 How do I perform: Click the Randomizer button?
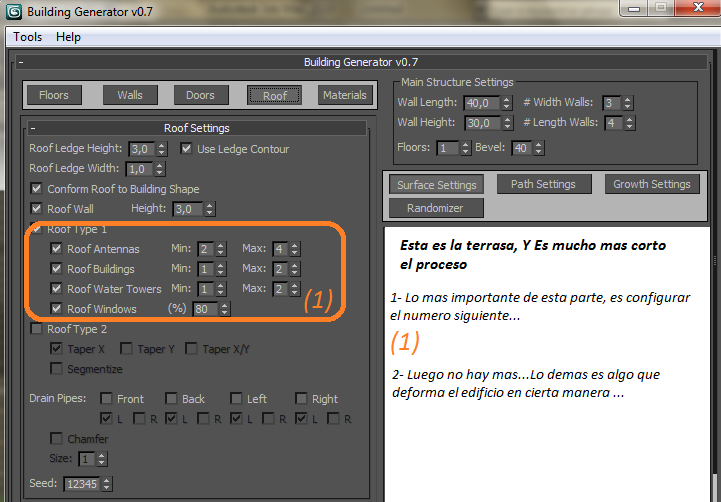coord(433,208)
